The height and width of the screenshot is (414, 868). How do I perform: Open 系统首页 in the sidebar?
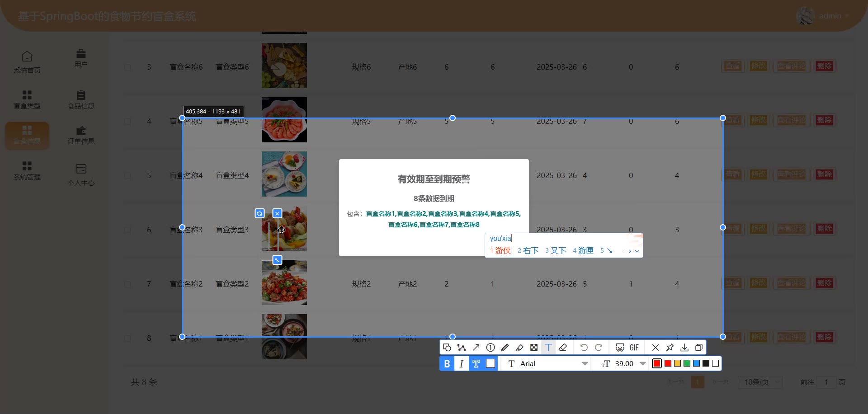tap(27, 62)
